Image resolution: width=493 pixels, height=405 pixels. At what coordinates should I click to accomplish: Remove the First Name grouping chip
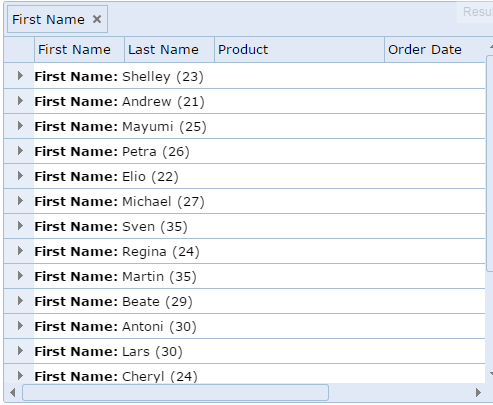point(97,19)
